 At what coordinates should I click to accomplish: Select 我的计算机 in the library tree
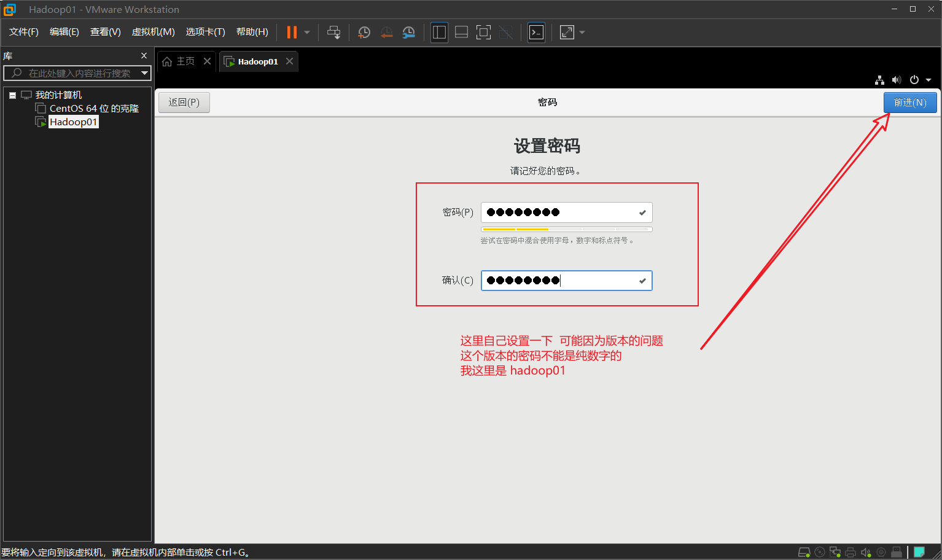click(58, 95)
